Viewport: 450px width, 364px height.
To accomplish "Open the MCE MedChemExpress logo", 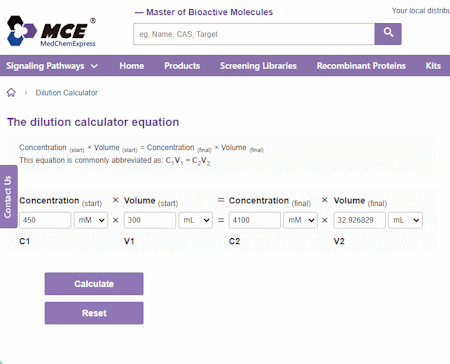I will tap(51, 31).
